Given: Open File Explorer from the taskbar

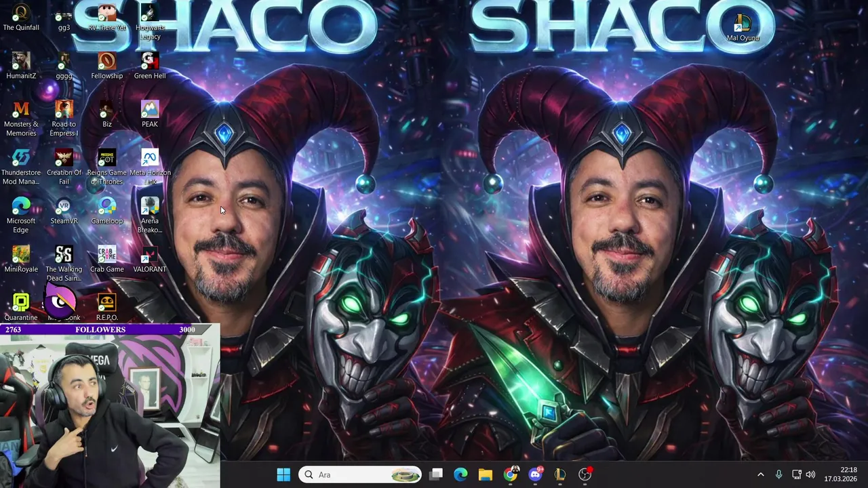Looking at the screenshot, I should (x=485, y=474).
